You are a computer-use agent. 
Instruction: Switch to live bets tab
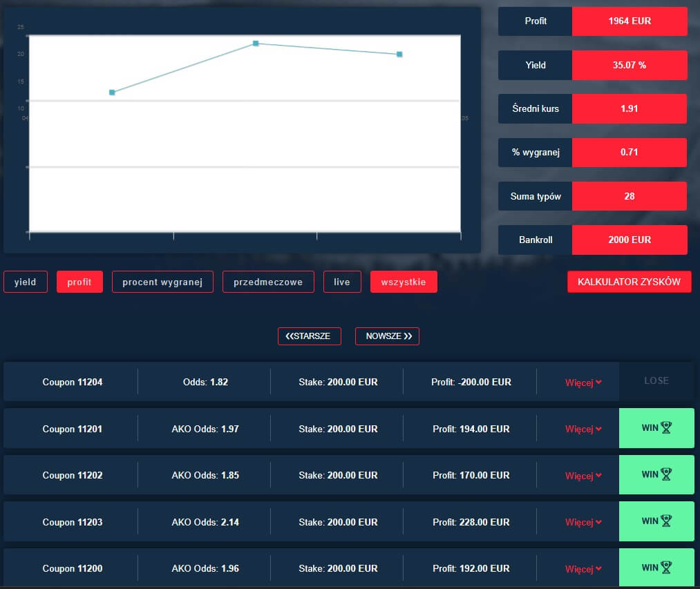tap(342, 282)
